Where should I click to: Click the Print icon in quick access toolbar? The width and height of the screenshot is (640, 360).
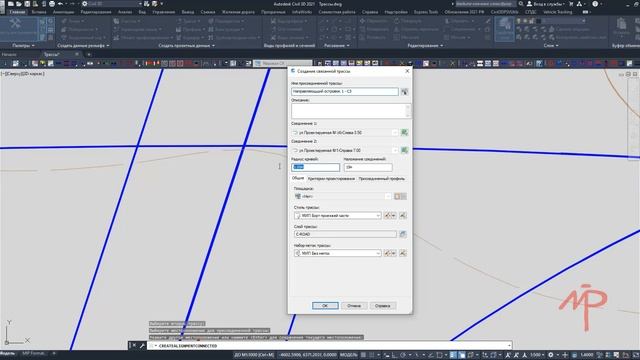pyautogui.click(x=52, y=4)
